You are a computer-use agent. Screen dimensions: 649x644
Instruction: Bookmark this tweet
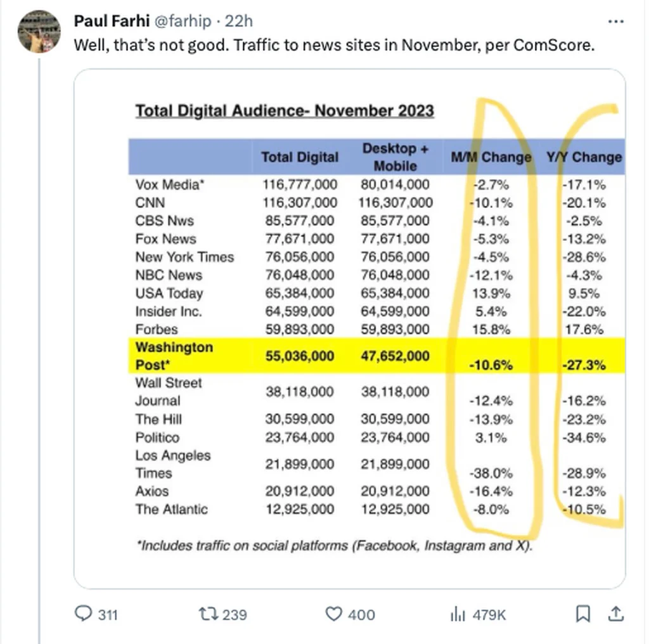click(583, 613)
